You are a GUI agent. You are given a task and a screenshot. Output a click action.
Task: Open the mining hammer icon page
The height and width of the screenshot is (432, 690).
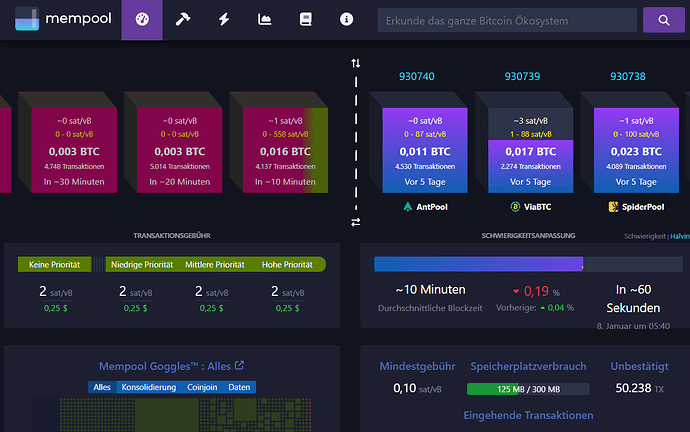point(183,20)
